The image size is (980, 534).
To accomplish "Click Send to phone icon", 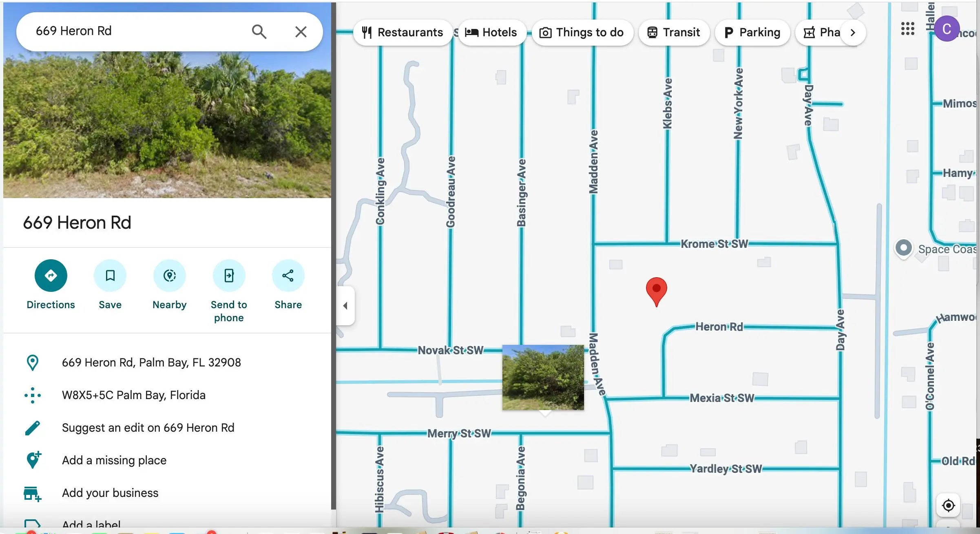I will click(x=229, y=276).
